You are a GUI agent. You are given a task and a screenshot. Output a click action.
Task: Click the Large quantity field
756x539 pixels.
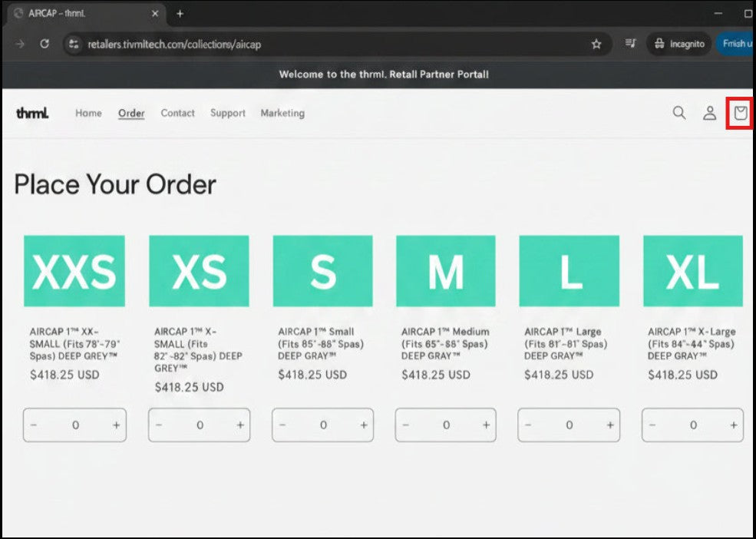[x=569, y=425]
